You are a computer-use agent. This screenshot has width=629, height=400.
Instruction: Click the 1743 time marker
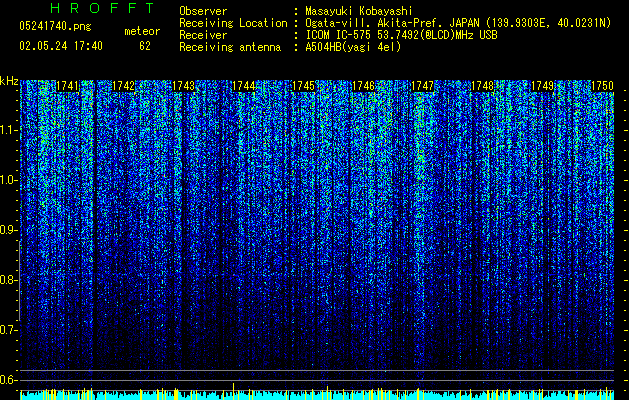pos(183,86)
